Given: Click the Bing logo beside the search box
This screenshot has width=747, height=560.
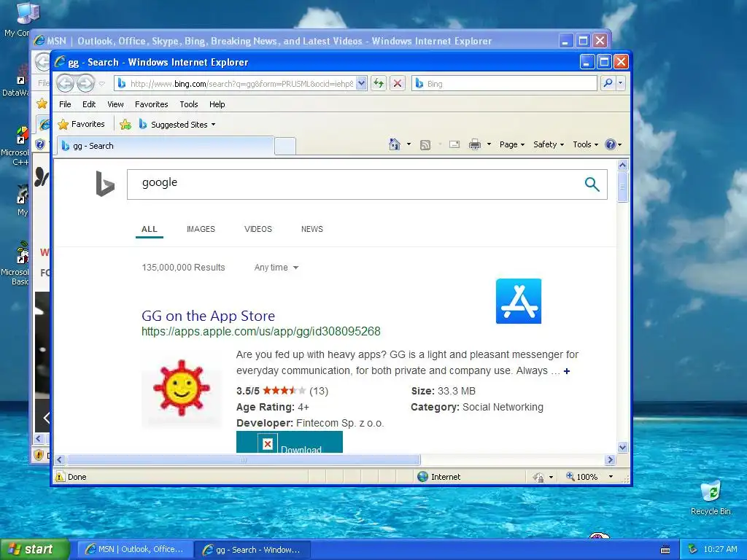Looking at the screenshot, I should 105,184.
